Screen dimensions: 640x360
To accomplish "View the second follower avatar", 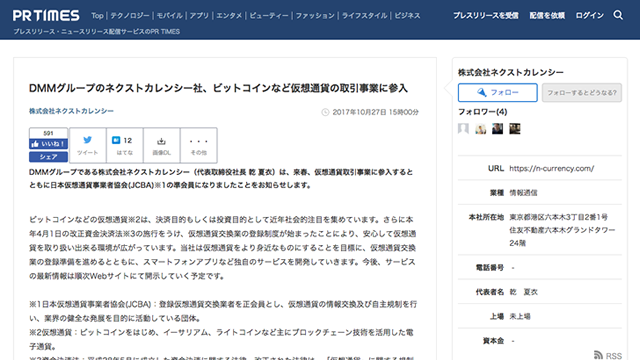I will pos(480,129).
